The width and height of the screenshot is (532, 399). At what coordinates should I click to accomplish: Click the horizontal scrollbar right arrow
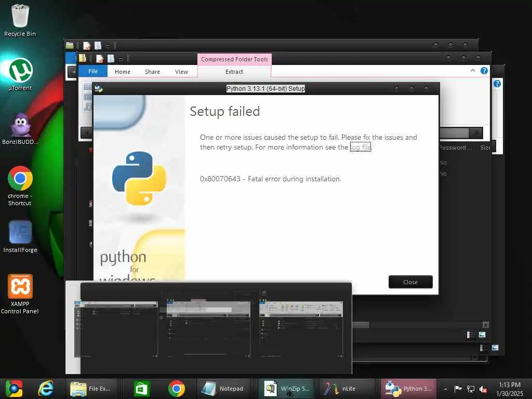click(486, 325)
